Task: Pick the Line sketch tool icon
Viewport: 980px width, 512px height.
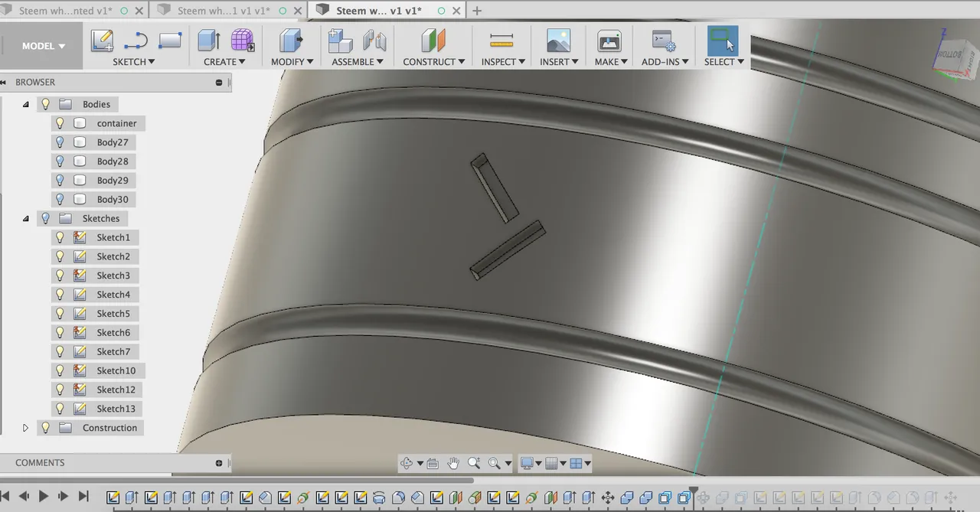Action: click(x=136, y=41)
